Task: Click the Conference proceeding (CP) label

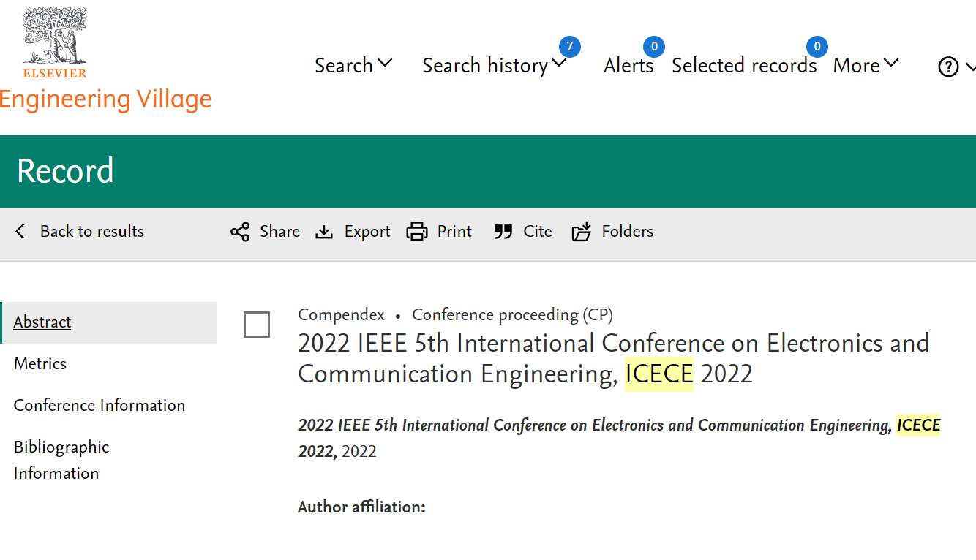Action: pos(512,315)
